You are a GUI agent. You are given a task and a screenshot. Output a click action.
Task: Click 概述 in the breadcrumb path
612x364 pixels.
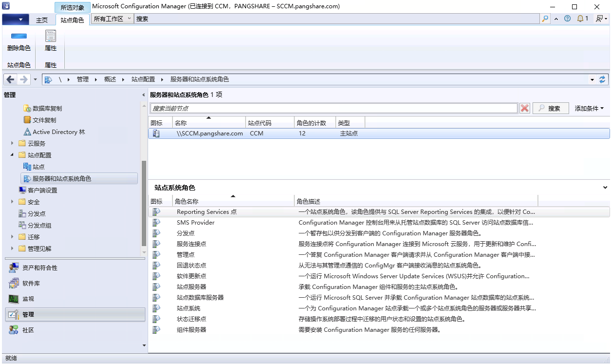click(x=110, y=79)
